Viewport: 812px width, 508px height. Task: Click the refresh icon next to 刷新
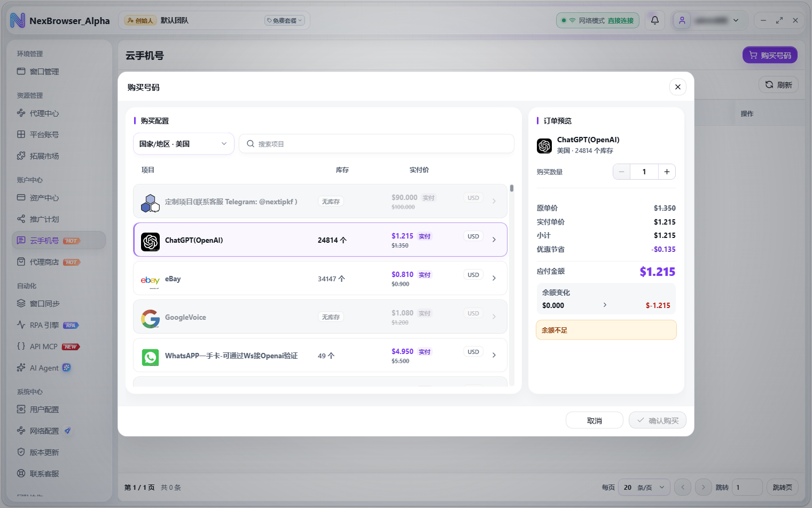click(769, 84)
